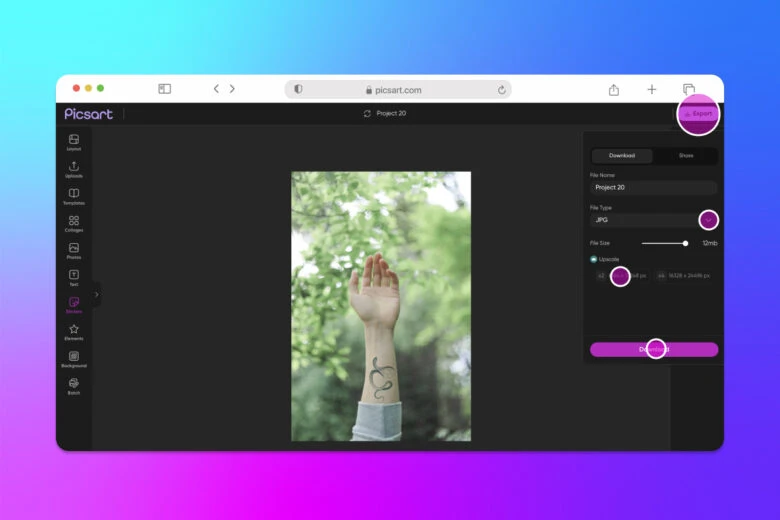
Task: Click the File Size slider handle
Action: tap(685, 243)
